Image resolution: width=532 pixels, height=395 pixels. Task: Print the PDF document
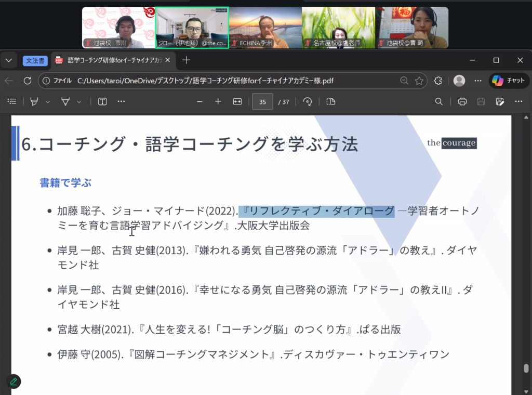coord(462,101)
